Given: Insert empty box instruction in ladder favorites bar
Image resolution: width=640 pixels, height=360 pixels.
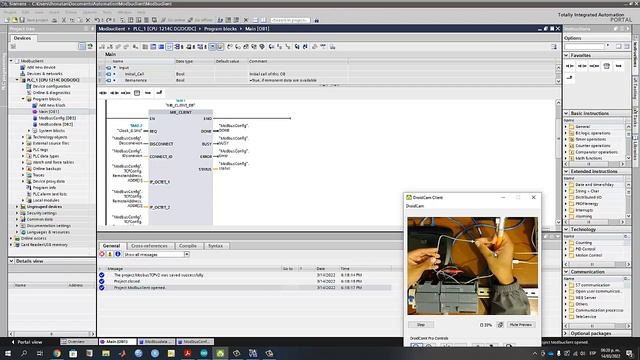Looking at the screenshot, I should point(137,93).
